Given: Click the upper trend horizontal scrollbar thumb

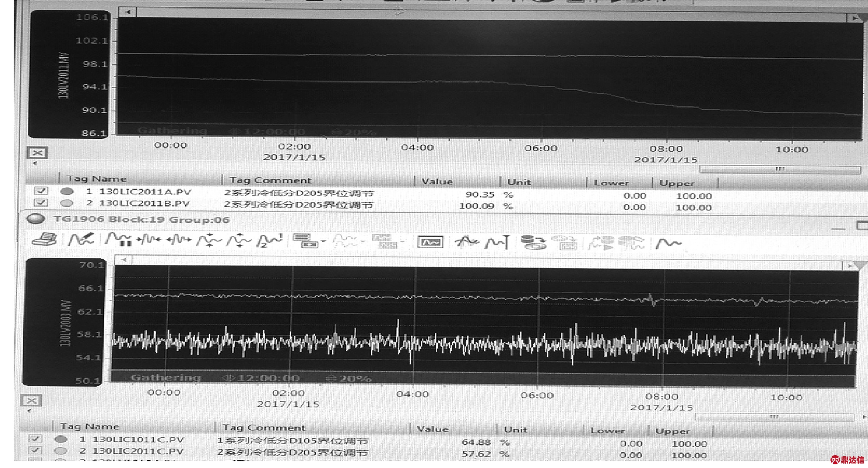Looking at the screenshot, I should click(780, 169).
